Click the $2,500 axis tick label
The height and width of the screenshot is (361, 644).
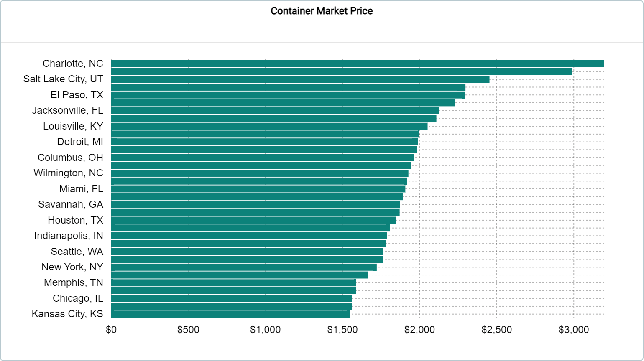[x=497, y=330]
